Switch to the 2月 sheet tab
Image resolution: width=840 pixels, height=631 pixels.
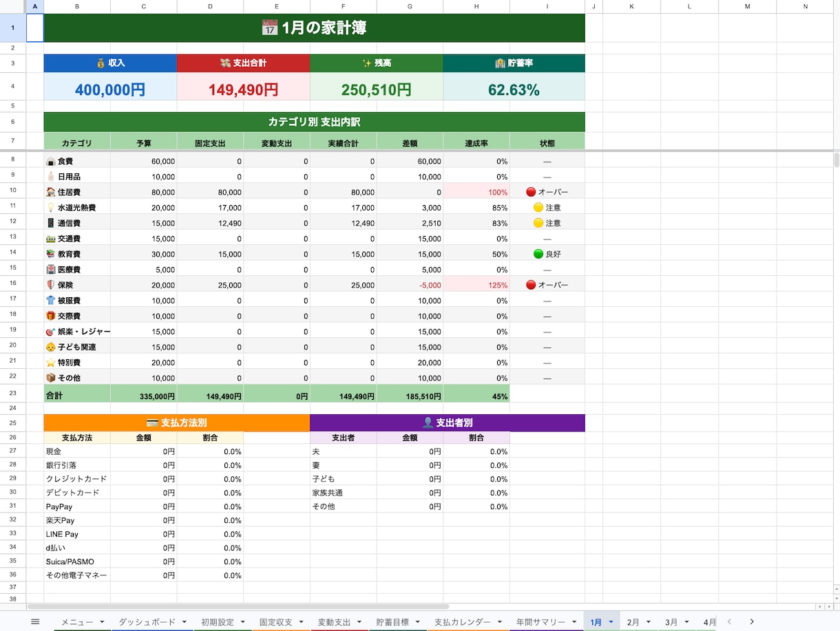click(633, 622)
